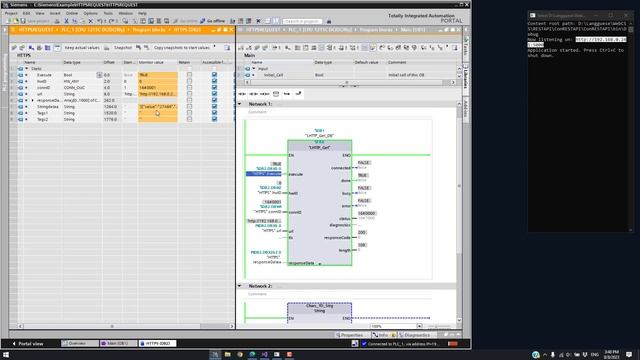Click the search binoculars icon next to search box
This screenshot has width=640, height=360.
point(329,21)
